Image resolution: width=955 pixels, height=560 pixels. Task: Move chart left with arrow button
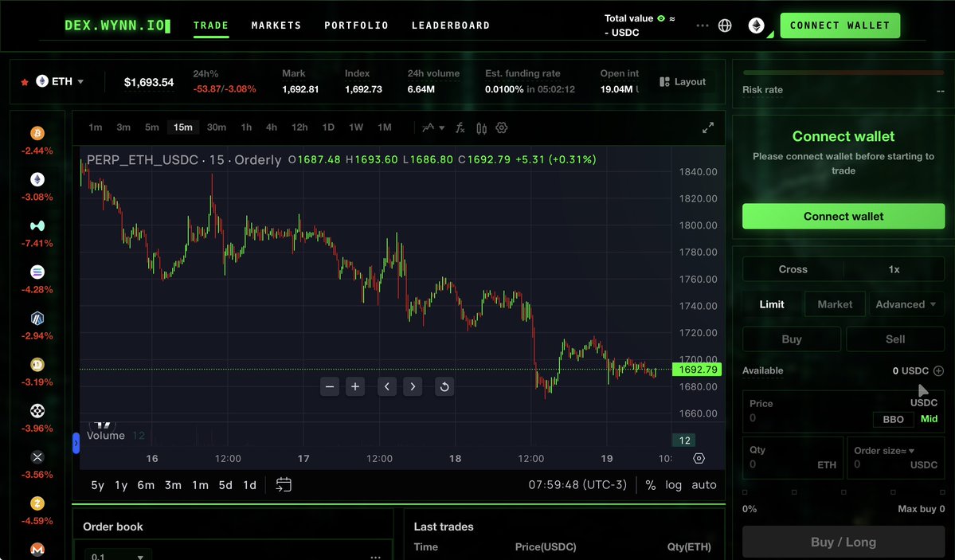coord(387,386)
